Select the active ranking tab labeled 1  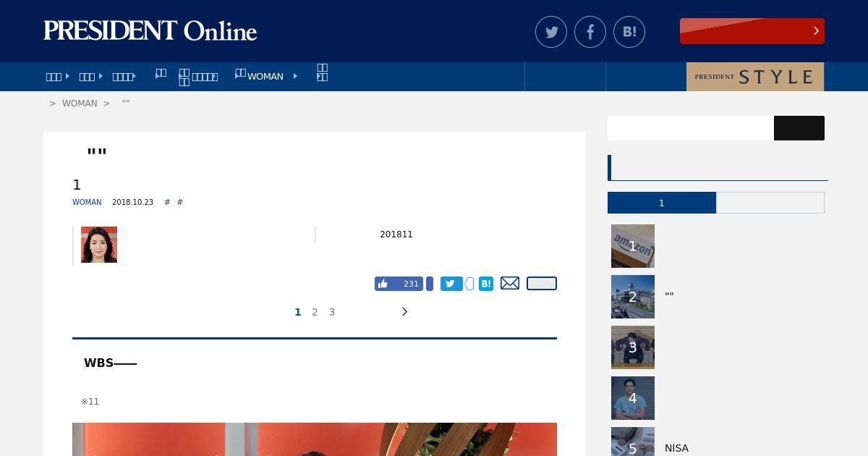coord(662,203)
